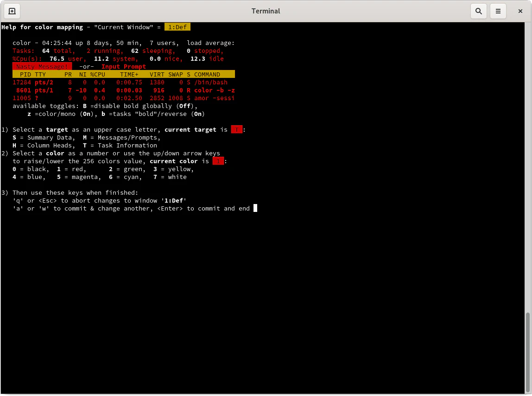The height and width of the screenshot is (396, 532).
Task: Open the terminal search icon
Action: (x=479, y=11)
